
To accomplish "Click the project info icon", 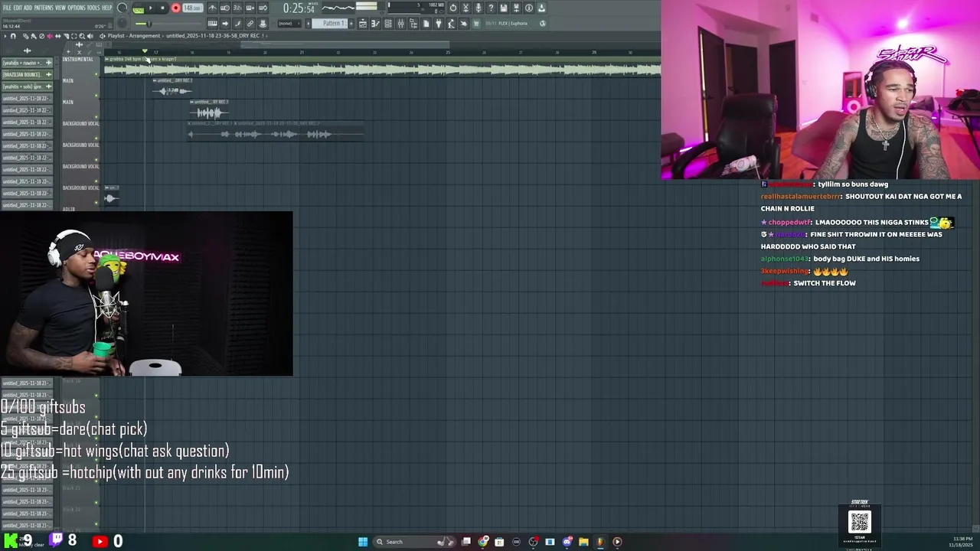I will point(529,8).
